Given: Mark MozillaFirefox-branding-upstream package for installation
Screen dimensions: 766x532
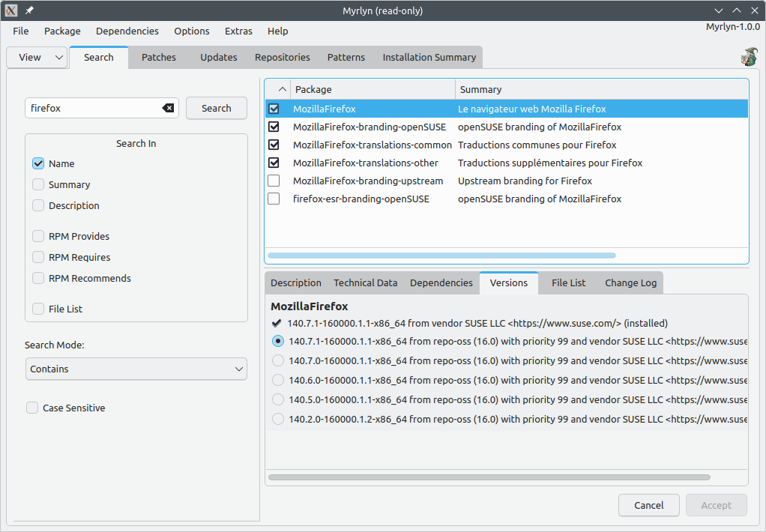Looking at the screenshot, I should pyautogui.click(x=274, y=181).
